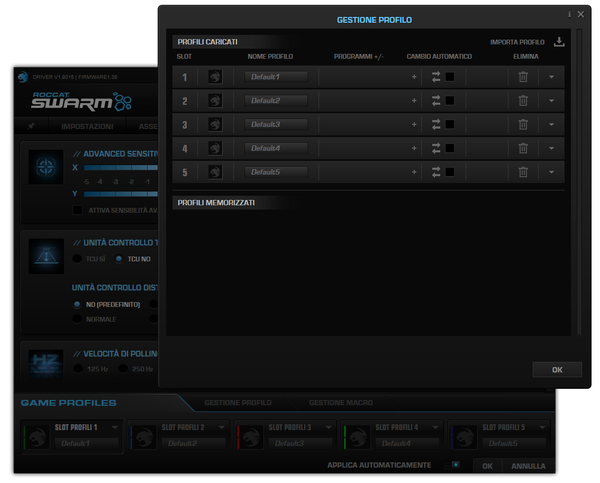Add a program to slot 1 with plus
600x483 pixels.
(x=414, y=77)
